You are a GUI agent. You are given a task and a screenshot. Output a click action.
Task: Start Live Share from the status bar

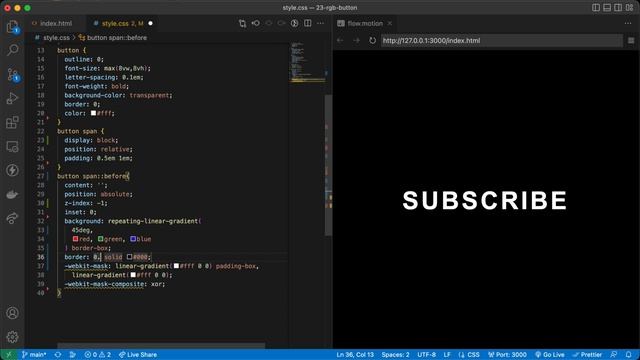pyautogui.click(x=138, y=355)
